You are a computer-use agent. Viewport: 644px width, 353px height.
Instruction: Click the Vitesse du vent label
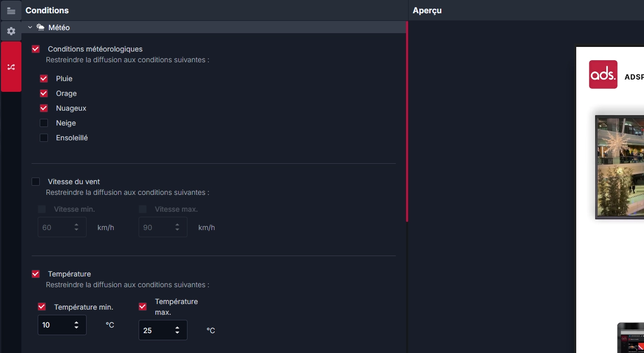tap(74, 182)
